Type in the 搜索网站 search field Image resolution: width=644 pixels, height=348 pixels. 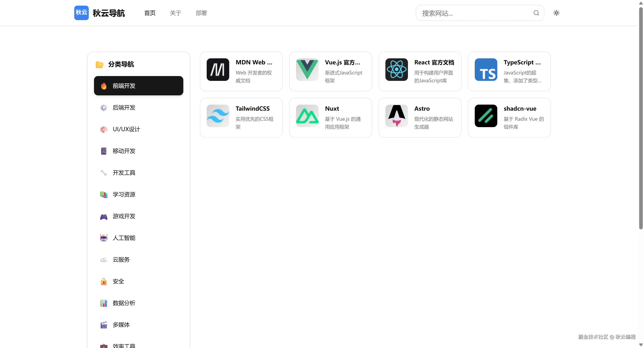[x=475, y=13]
